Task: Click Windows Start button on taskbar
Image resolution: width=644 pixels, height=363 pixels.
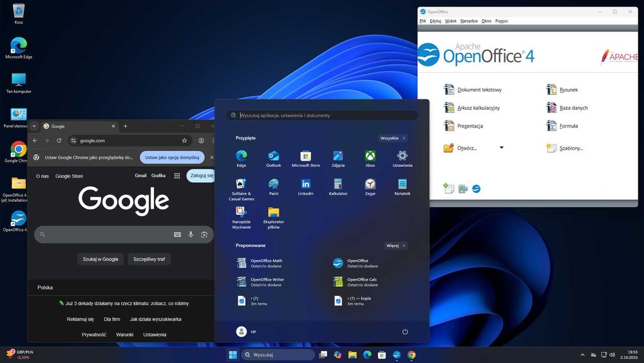Action: click(233, 355)
